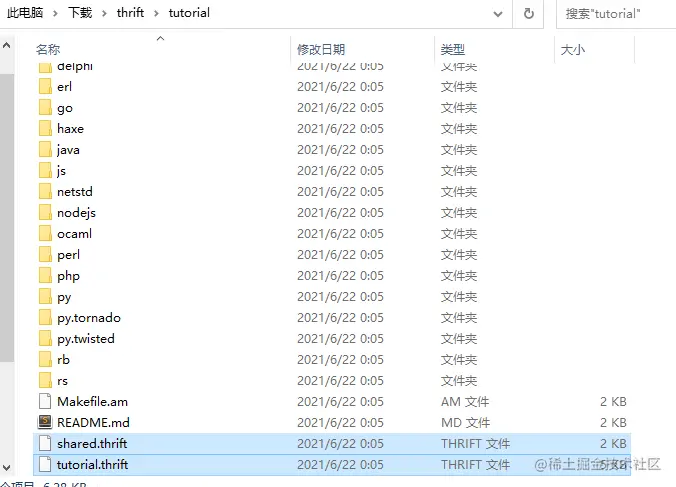Click the netstd folder icon
Viewport: 676px width, 487px height.
click(45, 191)
